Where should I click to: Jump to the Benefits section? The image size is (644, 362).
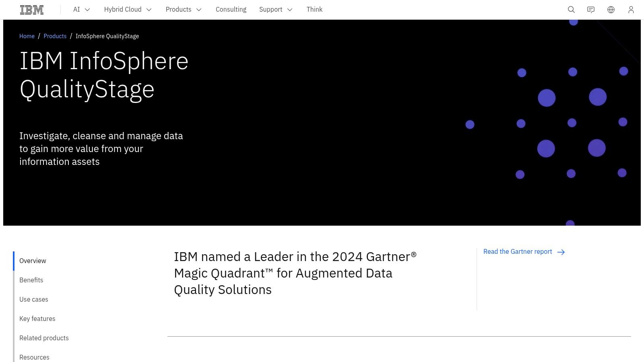31,280
